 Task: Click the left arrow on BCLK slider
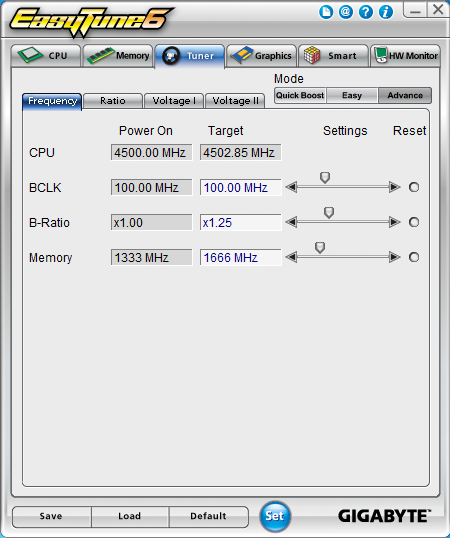click(291, 187)
